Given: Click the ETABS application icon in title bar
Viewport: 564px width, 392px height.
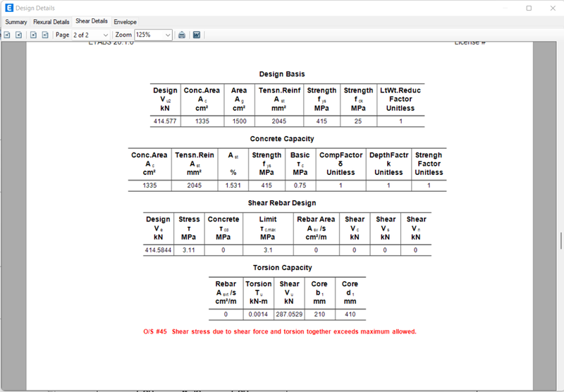Looking at the screenshot, I should [x=9, y=8].
